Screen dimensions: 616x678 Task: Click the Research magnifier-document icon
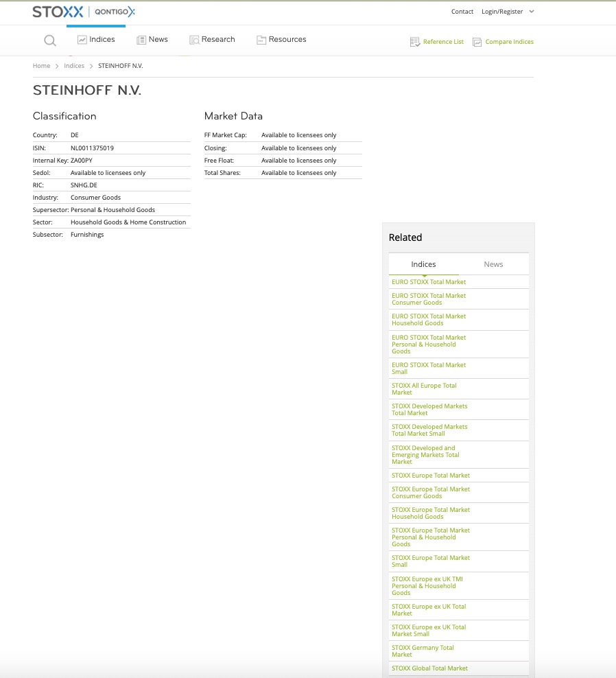194,39
